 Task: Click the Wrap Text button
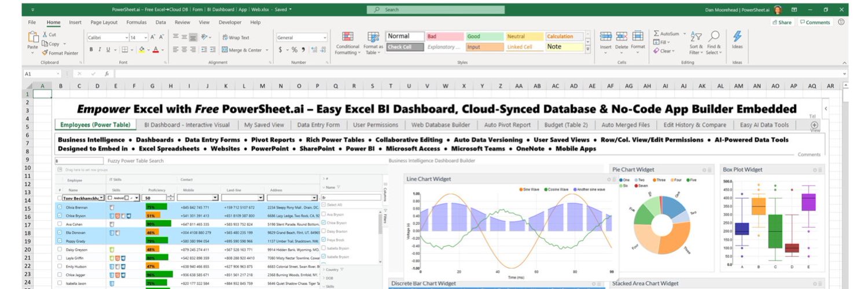click(x=236, y=38)
